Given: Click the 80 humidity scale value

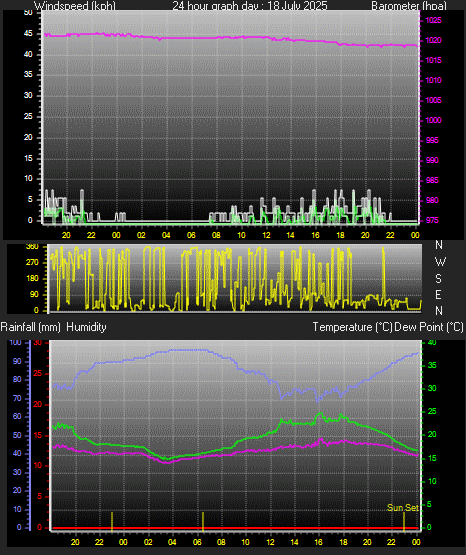Looking at the screenshot, I should click(17, 379).
